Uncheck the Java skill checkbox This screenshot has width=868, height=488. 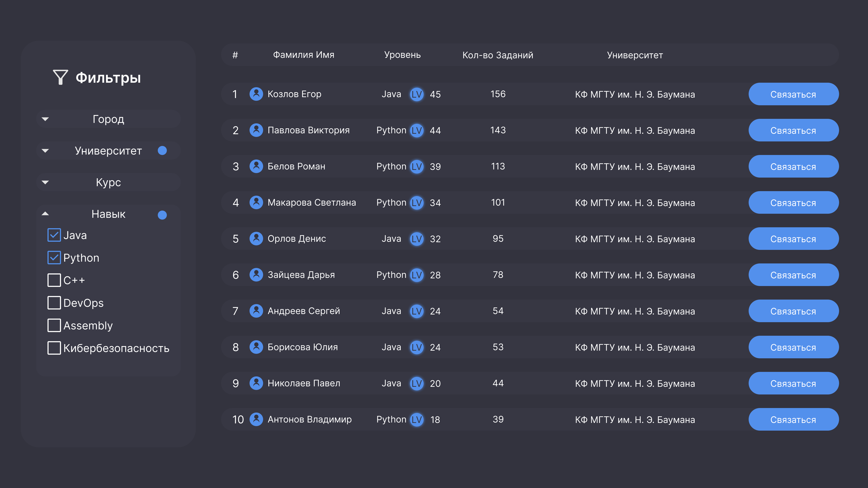click(x=54, y=235)
